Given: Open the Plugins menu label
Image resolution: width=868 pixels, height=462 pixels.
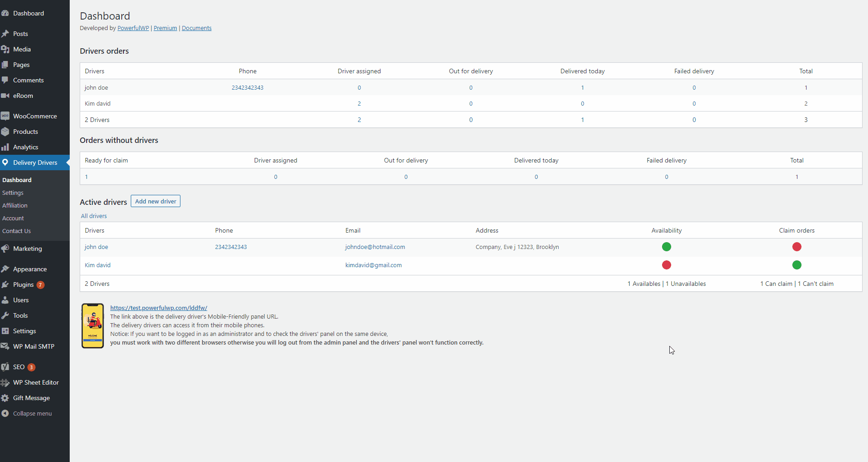Looking at the screenshot, I should (x=24, y=284).
